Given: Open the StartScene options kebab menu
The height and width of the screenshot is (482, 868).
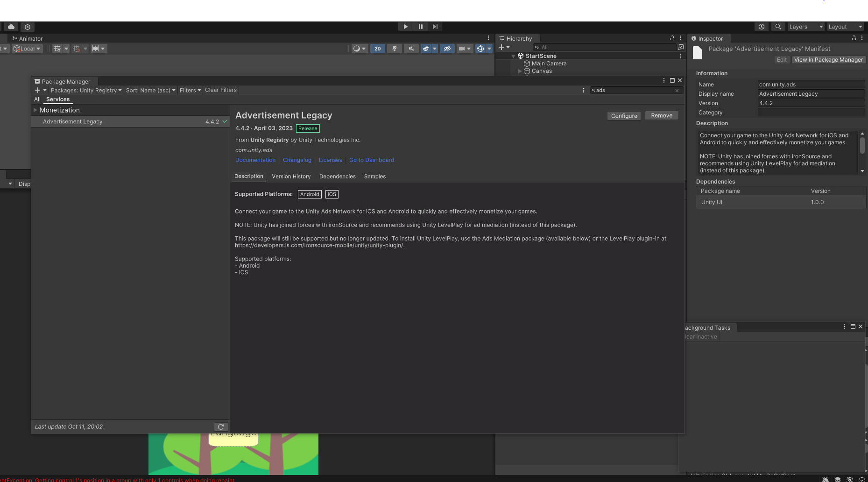Looking at the screenshot, I should click(x=681, y=56).
